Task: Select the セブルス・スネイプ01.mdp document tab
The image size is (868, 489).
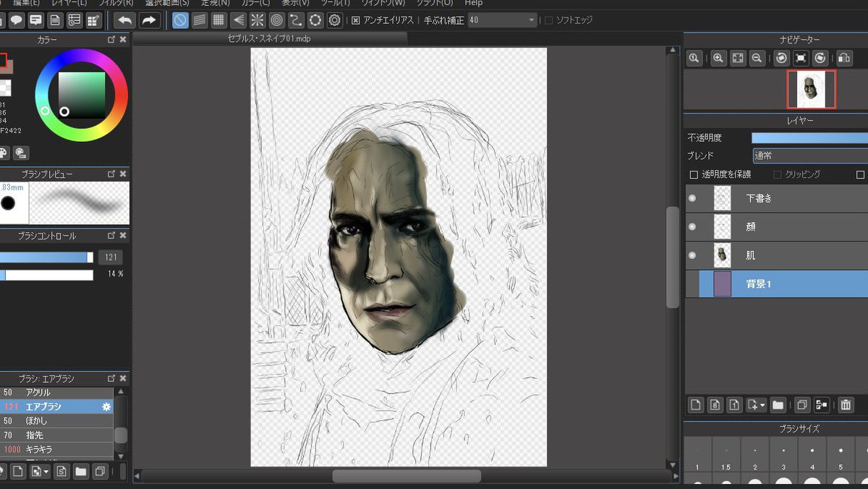Action: click(x=270, y=38)
